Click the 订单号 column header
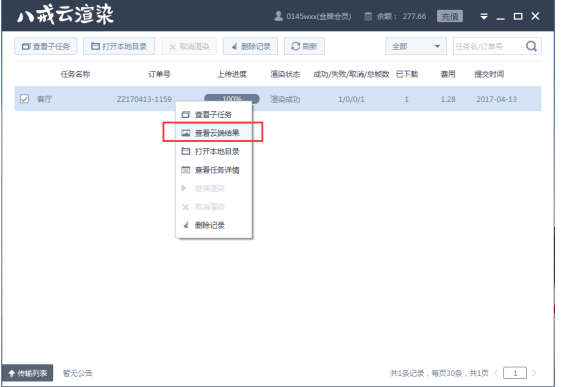 [159, 74]
